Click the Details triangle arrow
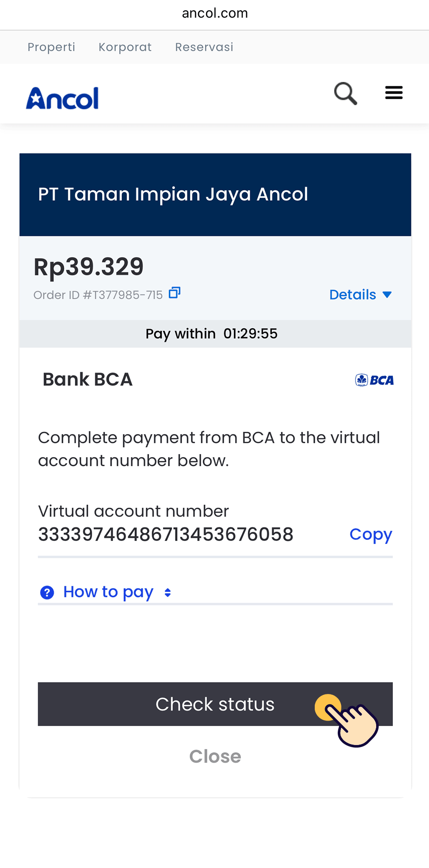The image size is (429, 868). 387,295
